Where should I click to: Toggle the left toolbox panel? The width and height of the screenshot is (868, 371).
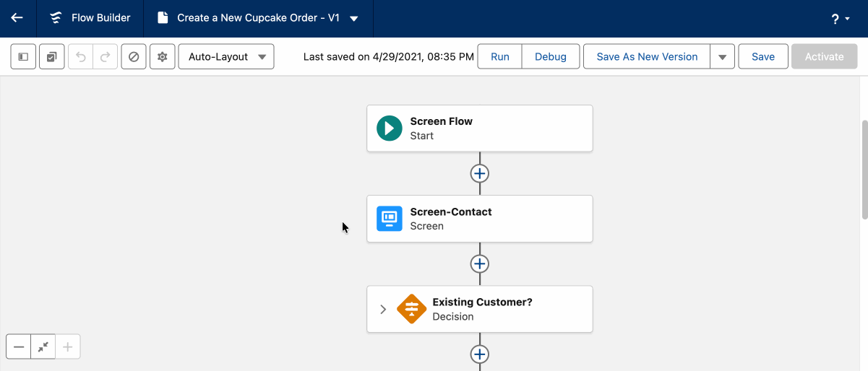pos(23,57)
